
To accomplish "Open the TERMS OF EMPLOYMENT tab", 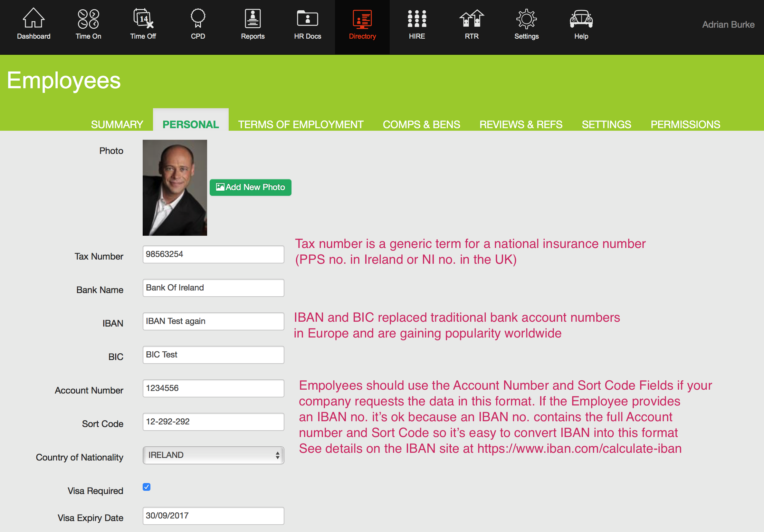I will tap(301, 124).
